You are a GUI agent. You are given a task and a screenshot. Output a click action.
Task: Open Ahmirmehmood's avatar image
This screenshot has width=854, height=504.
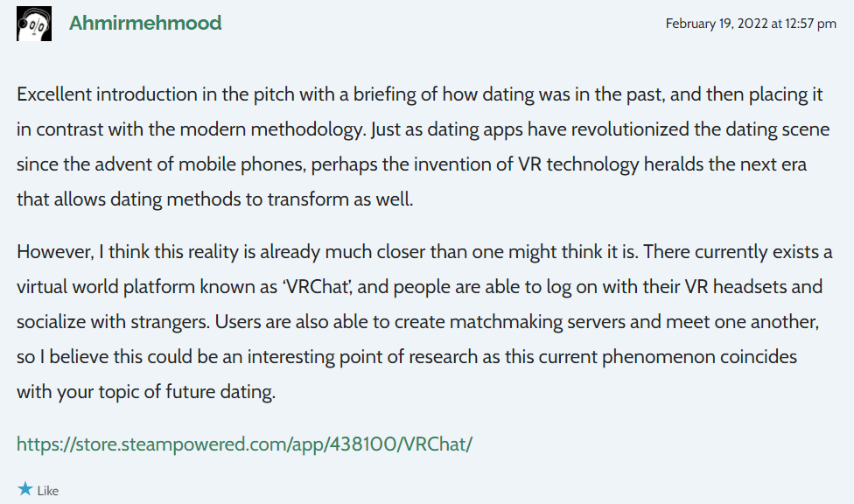click(34, 24)
